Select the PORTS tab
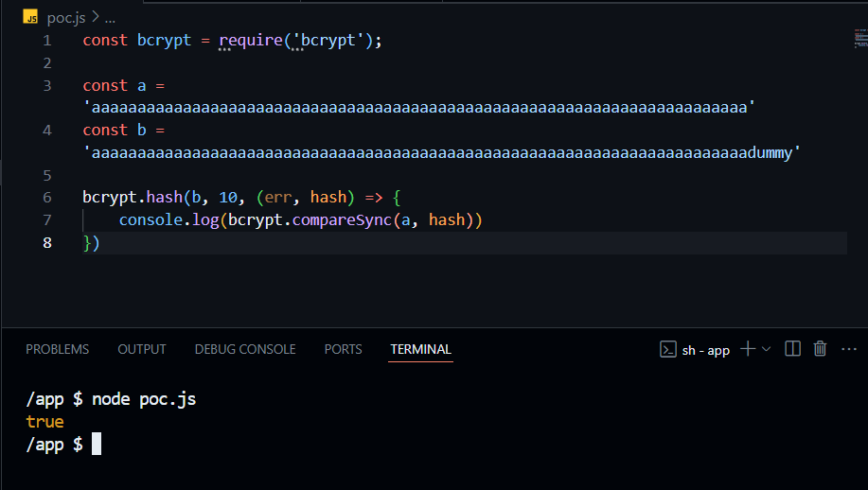 tap(343, 349)
